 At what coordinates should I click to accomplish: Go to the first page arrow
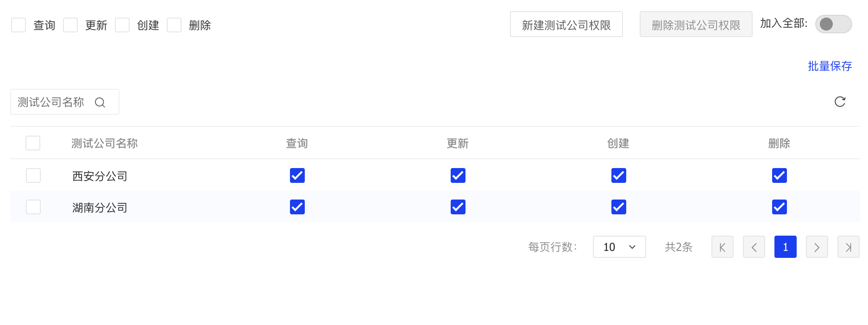[723, 247]
